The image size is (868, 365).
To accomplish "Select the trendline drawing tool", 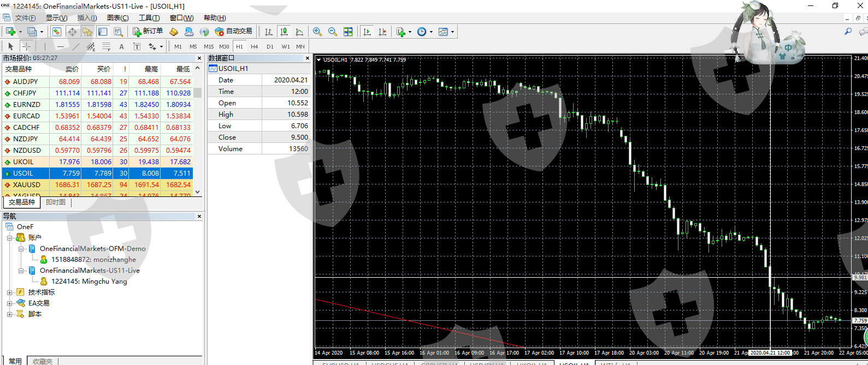I will point(76,46).
